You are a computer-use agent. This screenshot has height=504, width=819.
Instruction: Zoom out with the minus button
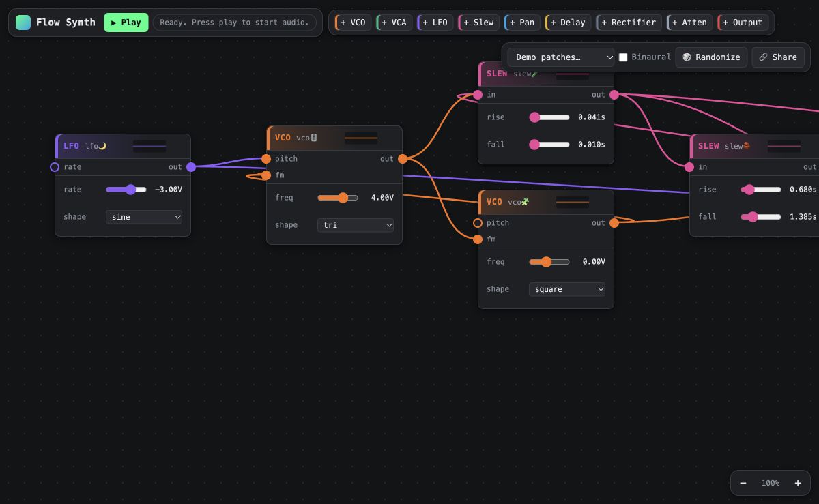pyautogui.click(x=743, y=483)
